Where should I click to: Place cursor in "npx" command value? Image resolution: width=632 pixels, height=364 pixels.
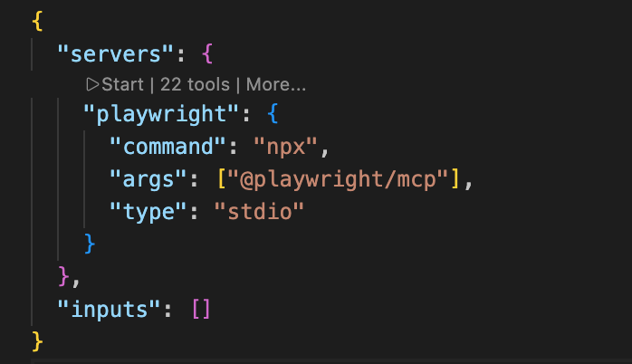[x=286, y=147]
